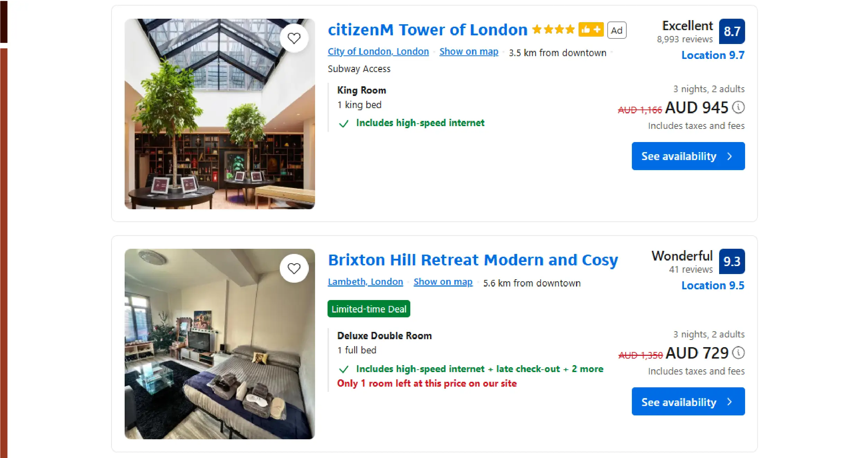Click the 8.7 review score badge

coord(732,32)
